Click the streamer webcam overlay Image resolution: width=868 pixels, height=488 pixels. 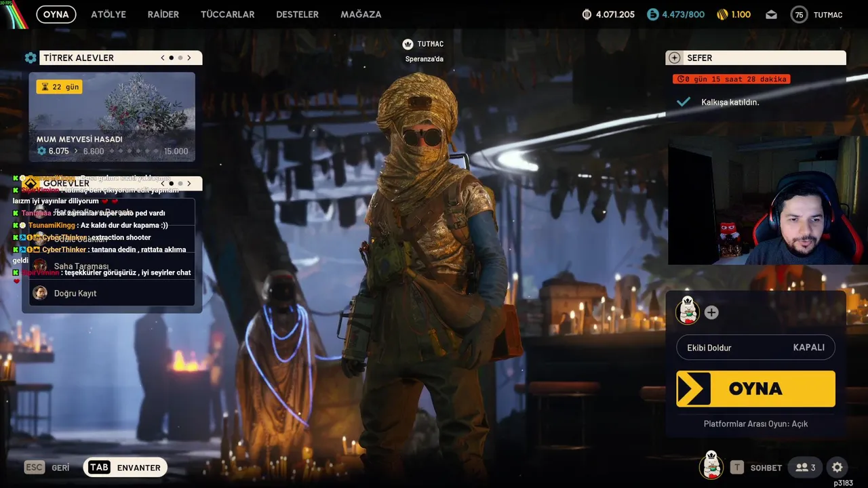[x=768, y=201]
